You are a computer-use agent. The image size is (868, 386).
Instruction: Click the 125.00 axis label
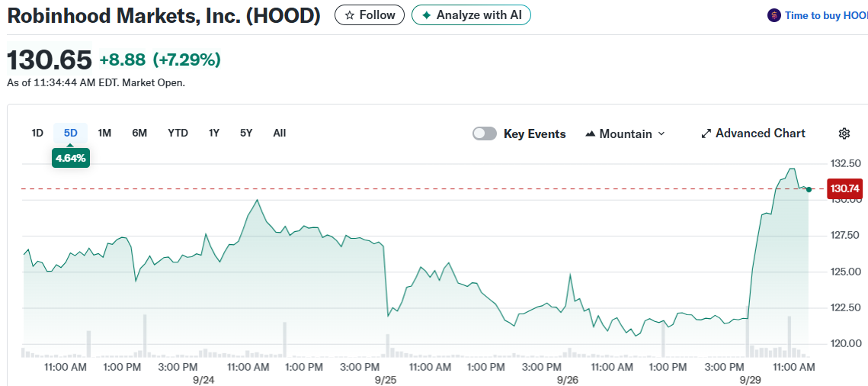click(844, 272)
